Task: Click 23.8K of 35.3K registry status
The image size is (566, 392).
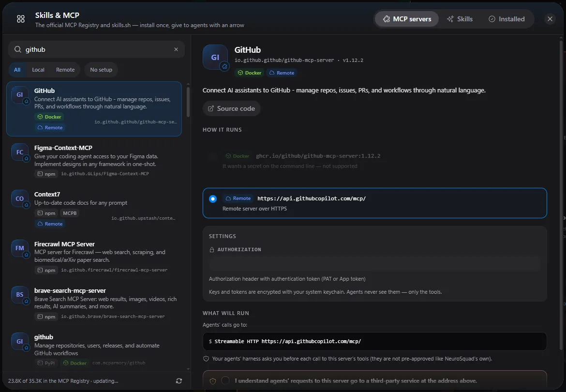Action: (63, 381)
